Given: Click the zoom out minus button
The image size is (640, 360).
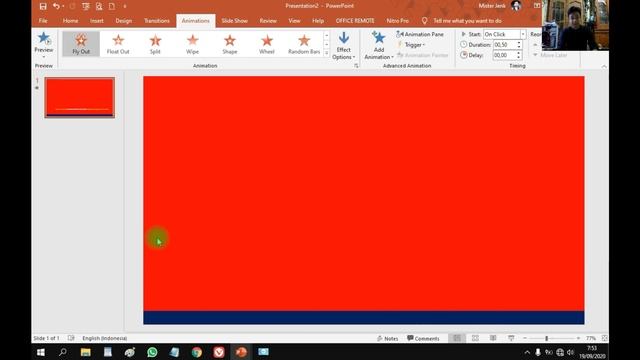Looking at the screenshot, I should coord(525,338).
